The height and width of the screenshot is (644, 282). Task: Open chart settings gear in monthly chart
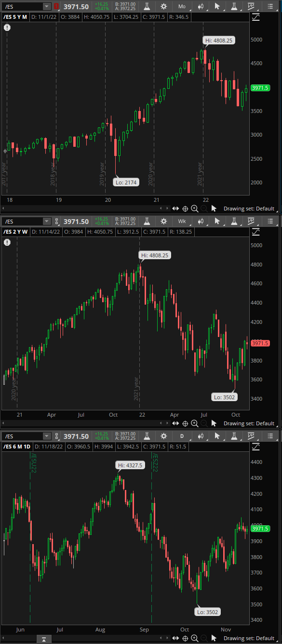tap(164, 6)
